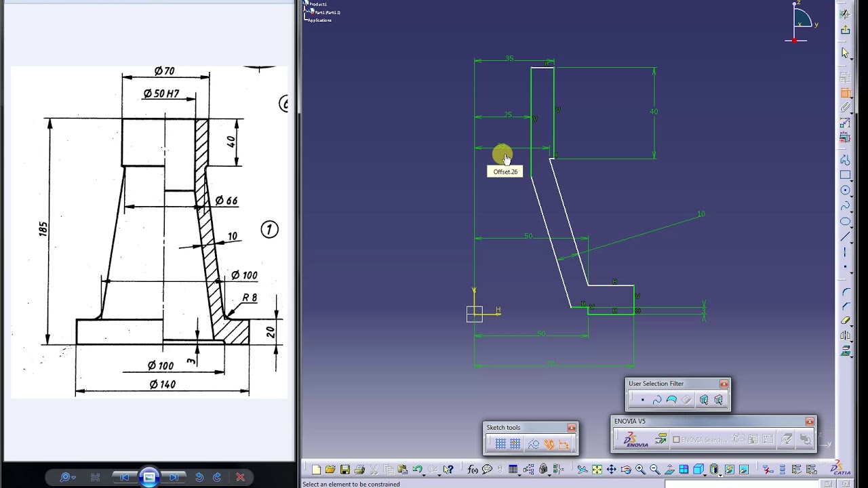Toggle Geometrical Constraints in Sketch tools
The image size is (868, 488).
[x=549, y=444]
